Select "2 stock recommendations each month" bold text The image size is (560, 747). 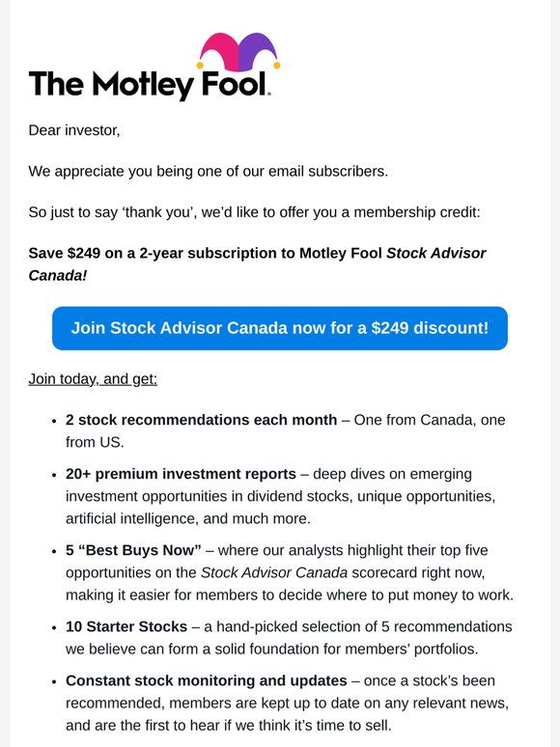pos(201,420)
